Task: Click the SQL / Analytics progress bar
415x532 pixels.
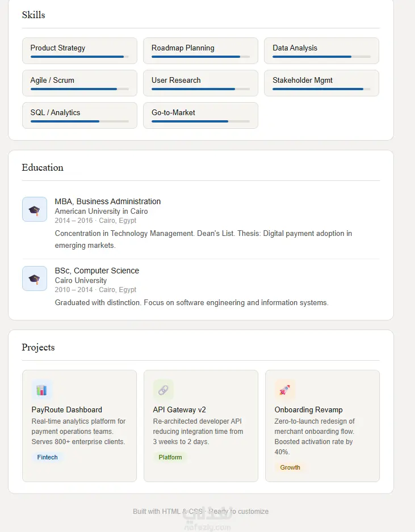Action: point(79,121)
